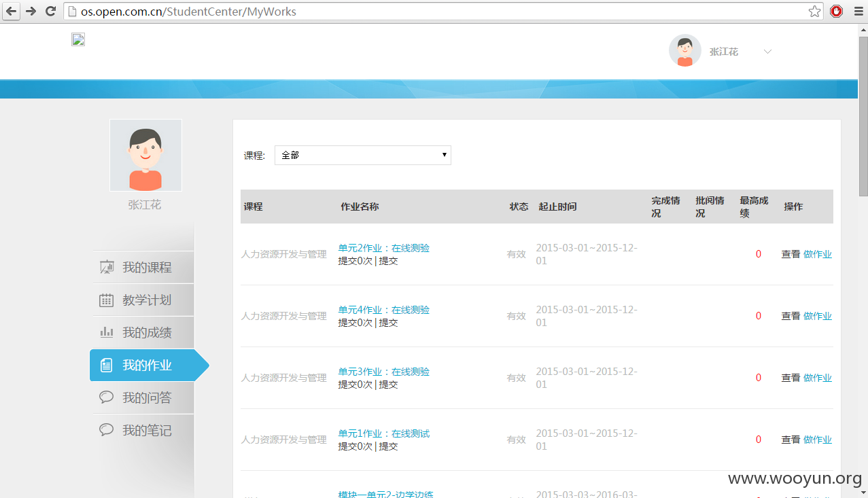Open 我的问答 in the sidebar

[x=142, y=397]
